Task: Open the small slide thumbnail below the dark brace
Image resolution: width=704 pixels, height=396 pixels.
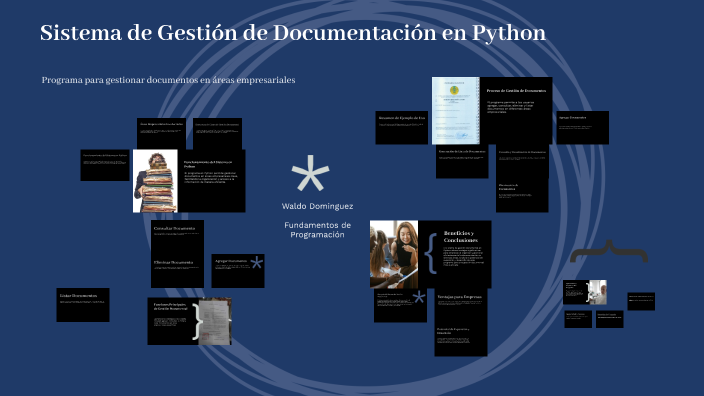Action: (x=585, y=292)
